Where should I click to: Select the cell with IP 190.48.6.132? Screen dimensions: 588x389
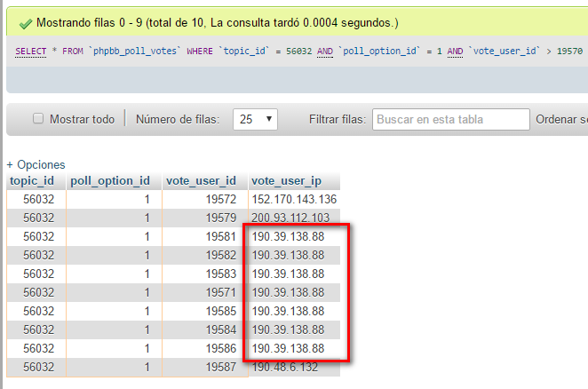(x=287, y=367)
